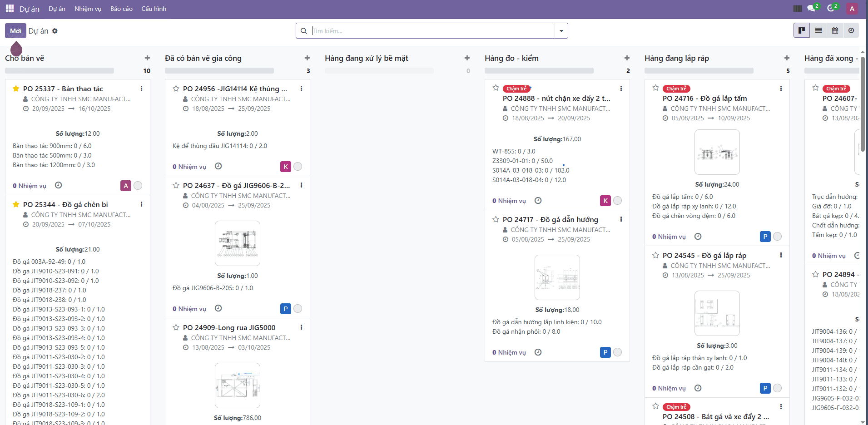This screenshot has width=868, height=425.
Task: Open the Báo cáo menu
Action: coord(121,9)
